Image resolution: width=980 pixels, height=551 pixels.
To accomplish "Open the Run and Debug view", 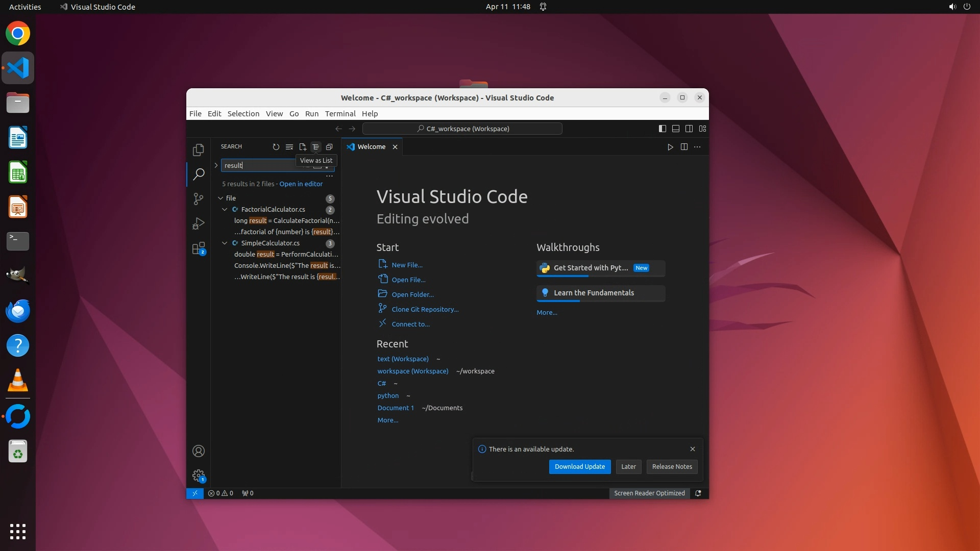I will click(199, 223).
